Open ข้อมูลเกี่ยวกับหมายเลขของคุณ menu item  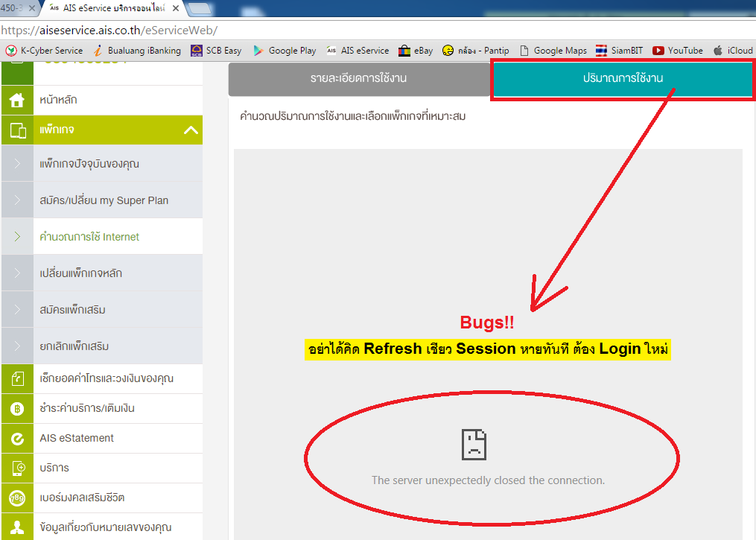pyautogui.click(x=102, y=527)
